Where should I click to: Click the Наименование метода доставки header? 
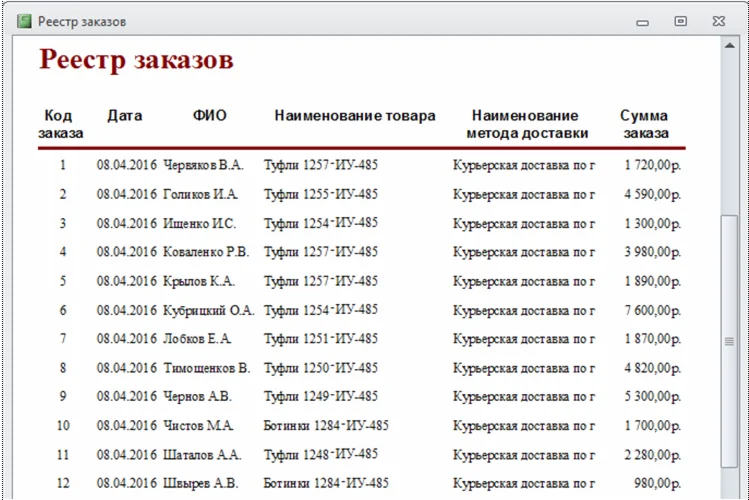coord(527,124)
